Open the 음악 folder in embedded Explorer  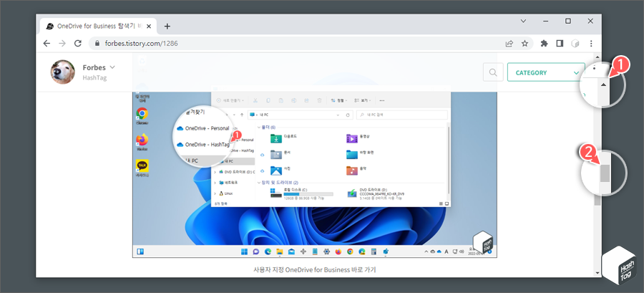pyautogui.click(x=358, y=170)
